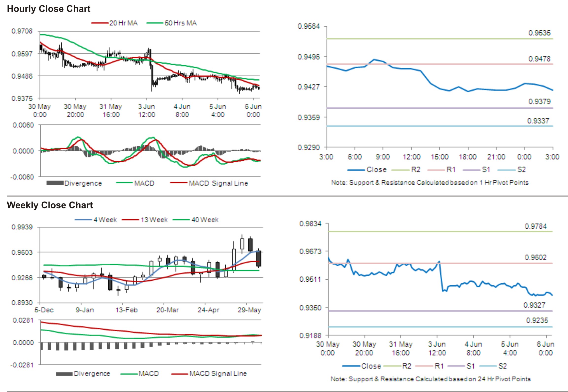
Task: Click the 0.9535 R2 value label
Action: [x=539, y=33]
